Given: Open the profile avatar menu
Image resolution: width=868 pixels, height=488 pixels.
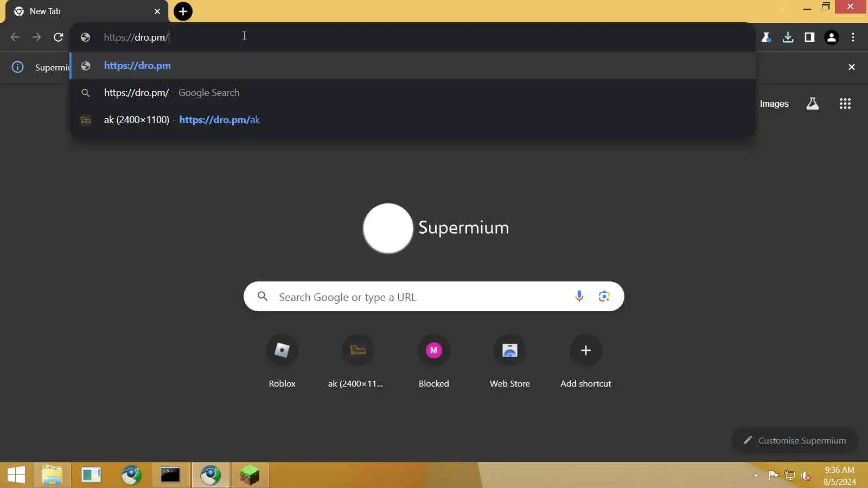Looking at the screenshot, I should click(831, 37).
